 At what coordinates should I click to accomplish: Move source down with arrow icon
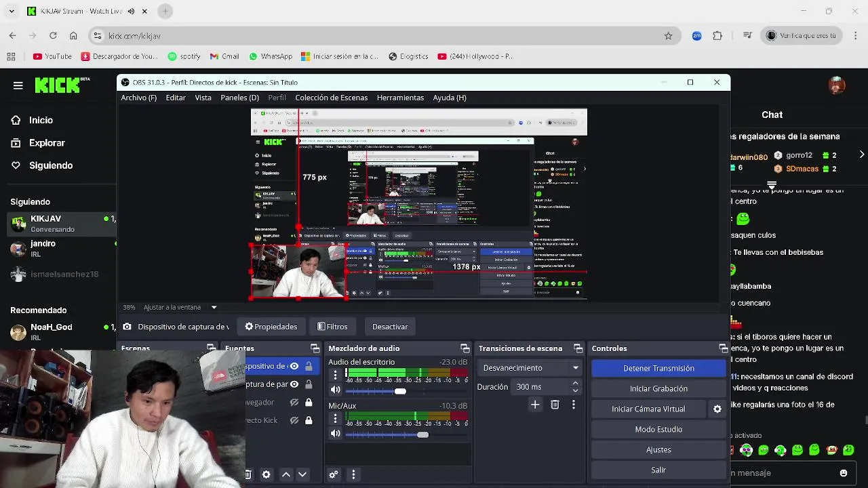pyautogui.click(x=302, y=474)
